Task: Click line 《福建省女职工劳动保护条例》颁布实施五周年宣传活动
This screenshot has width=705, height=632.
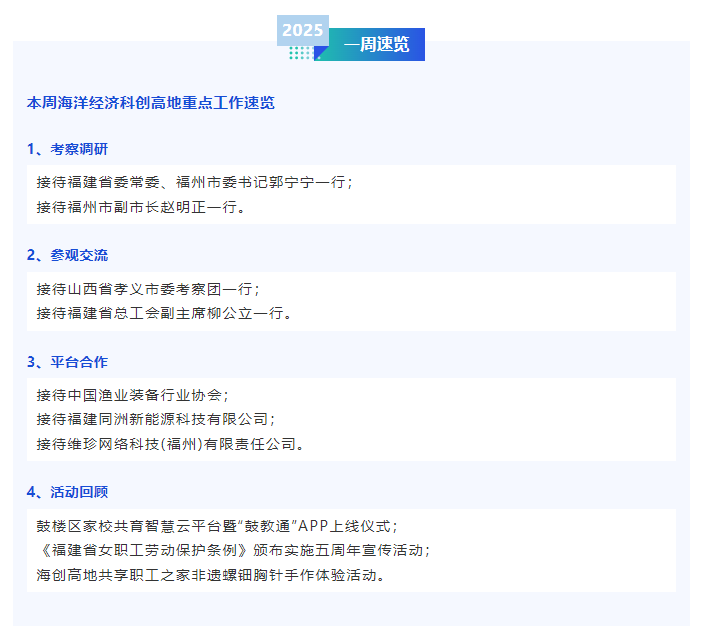Action: coord(233,551)
